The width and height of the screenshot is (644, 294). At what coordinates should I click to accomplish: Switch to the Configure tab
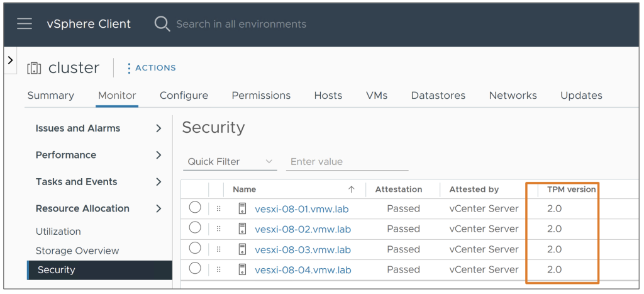[x=184, y=96]
